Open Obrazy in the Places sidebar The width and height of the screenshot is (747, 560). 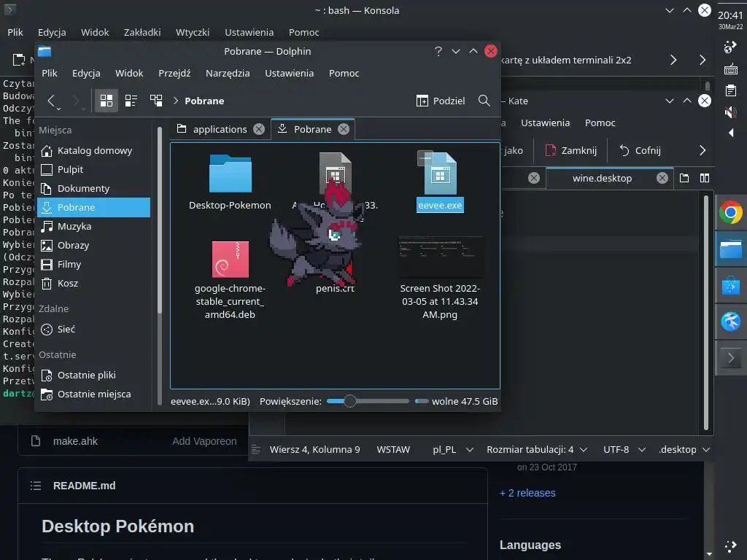tap(94, 246)
